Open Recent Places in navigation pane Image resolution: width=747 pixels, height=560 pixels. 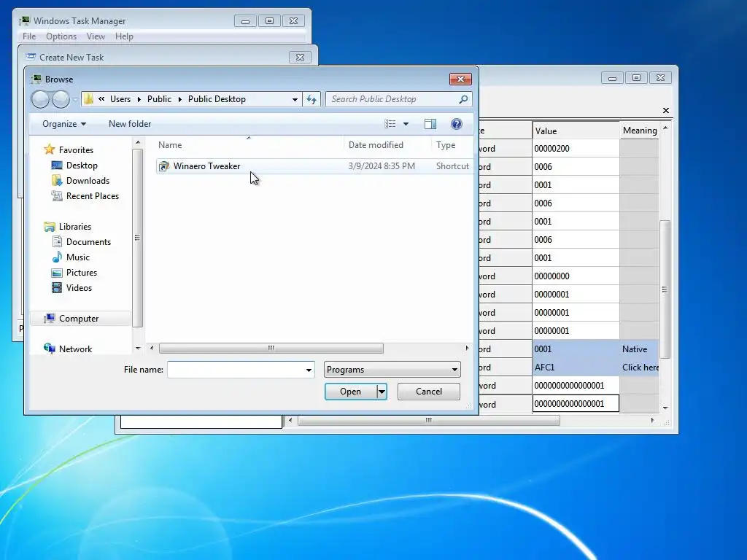point(93,195)
